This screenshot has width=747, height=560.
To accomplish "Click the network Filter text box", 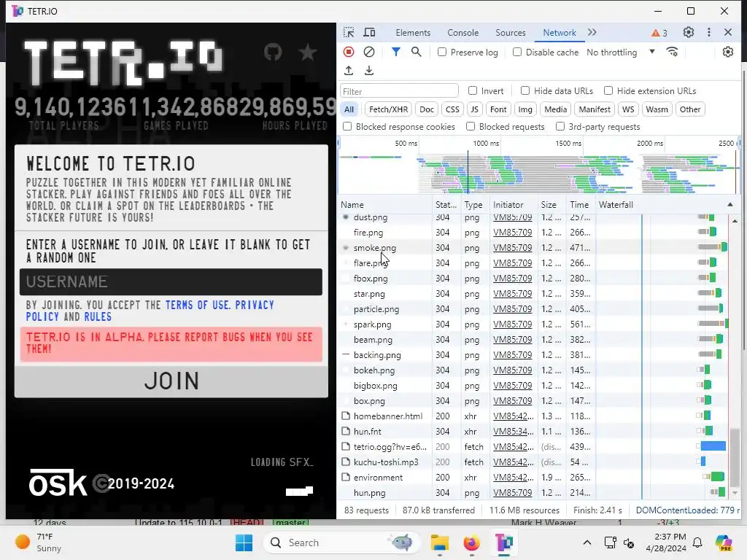I will coord(399,91).
